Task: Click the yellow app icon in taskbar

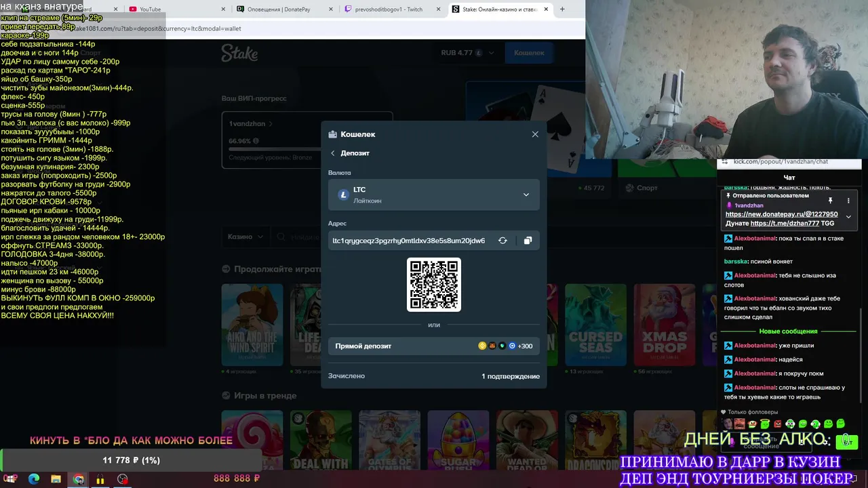Action: (x=100, y=479)
